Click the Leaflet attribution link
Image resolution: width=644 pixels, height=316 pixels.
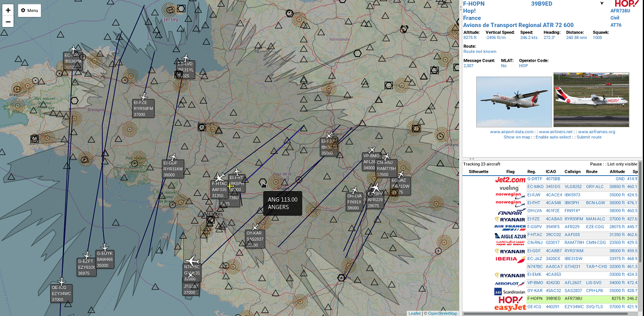coord(414,313)
